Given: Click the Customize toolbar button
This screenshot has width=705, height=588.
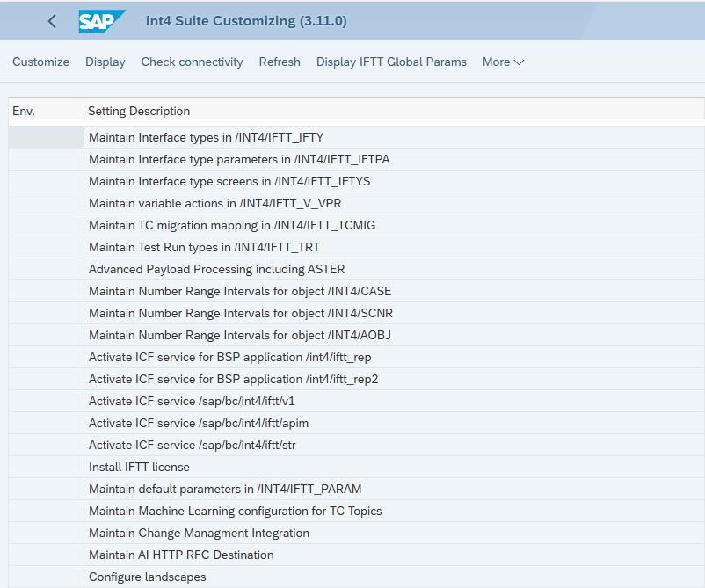Looking at the screenshot, I should [40, 62].
